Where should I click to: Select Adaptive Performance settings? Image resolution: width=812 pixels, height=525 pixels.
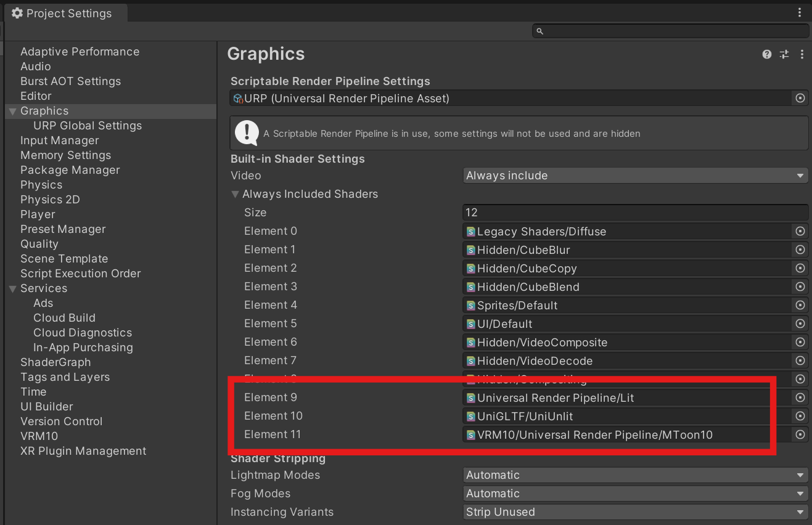80,52
